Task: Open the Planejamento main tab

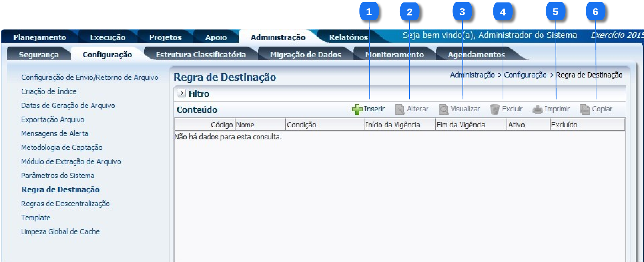Action: [x=40, y=37]
